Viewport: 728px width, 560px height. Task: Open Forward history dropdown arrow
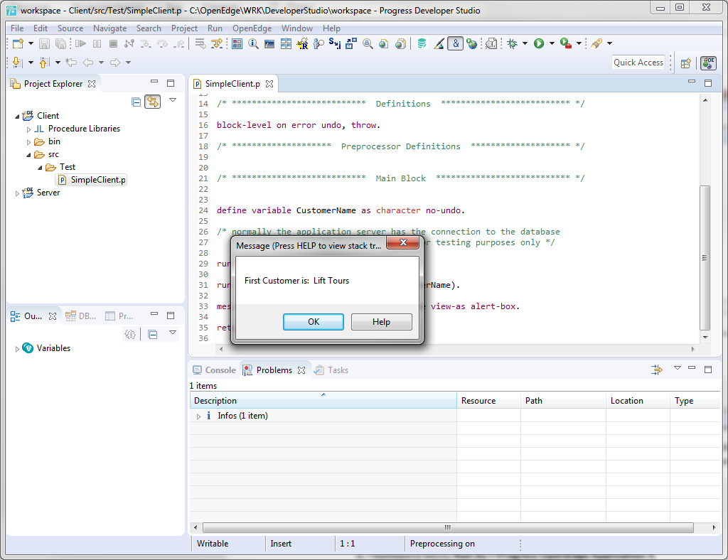point(128,62)
